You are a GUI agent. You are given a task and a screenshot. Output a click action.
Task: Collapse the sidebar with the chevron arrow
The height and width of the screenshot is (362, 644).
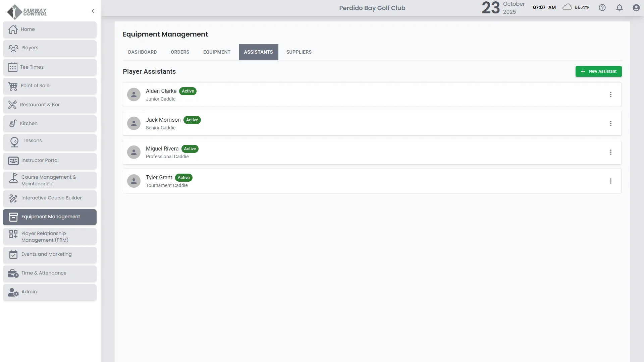(93, 11)
